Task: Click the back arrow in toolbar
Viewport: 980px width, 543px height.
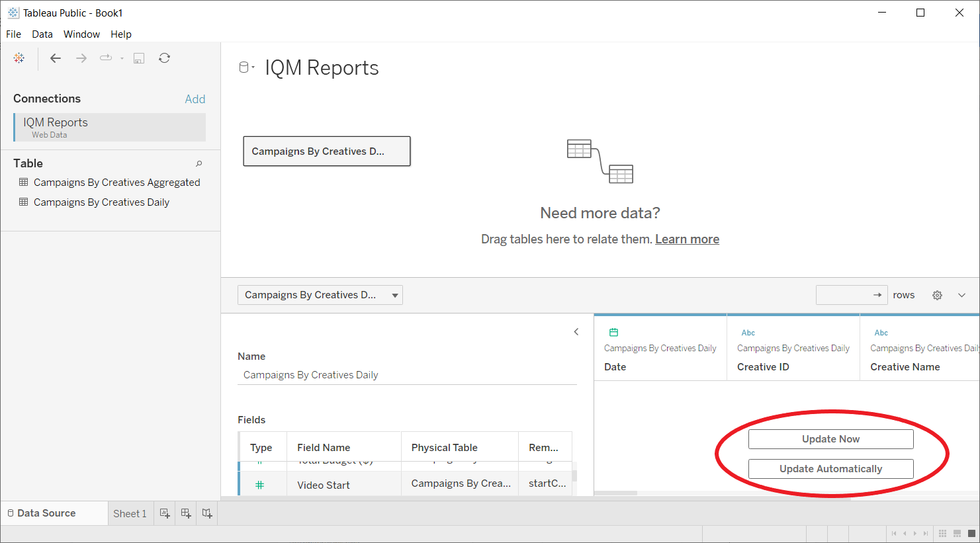Action: [56, 58]
